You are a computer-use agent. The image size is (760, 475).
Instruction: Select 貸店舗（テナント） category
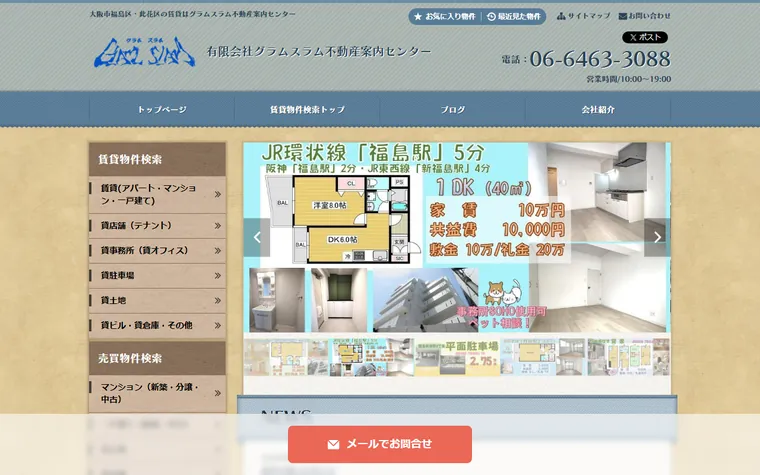[x=158, y=225]
